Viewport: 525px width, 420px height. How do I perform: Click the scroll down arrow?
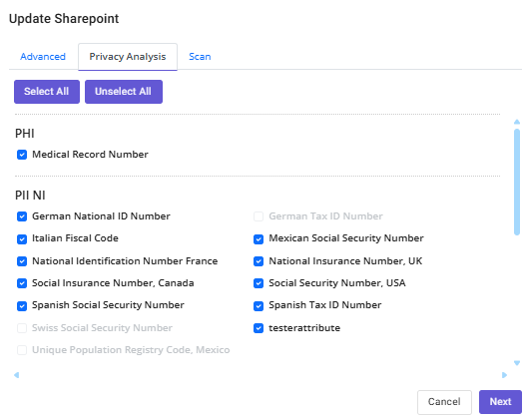point(517,363)
